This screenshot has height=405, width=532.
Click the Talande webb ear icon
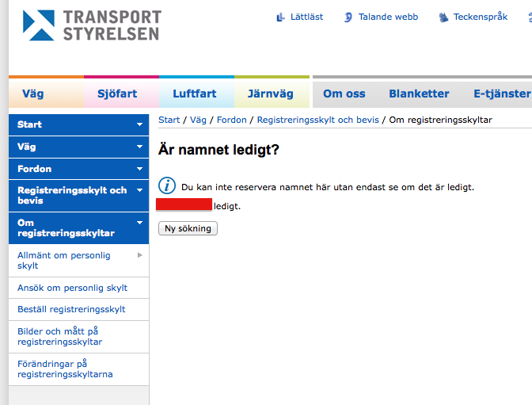[x=348, y=17]
